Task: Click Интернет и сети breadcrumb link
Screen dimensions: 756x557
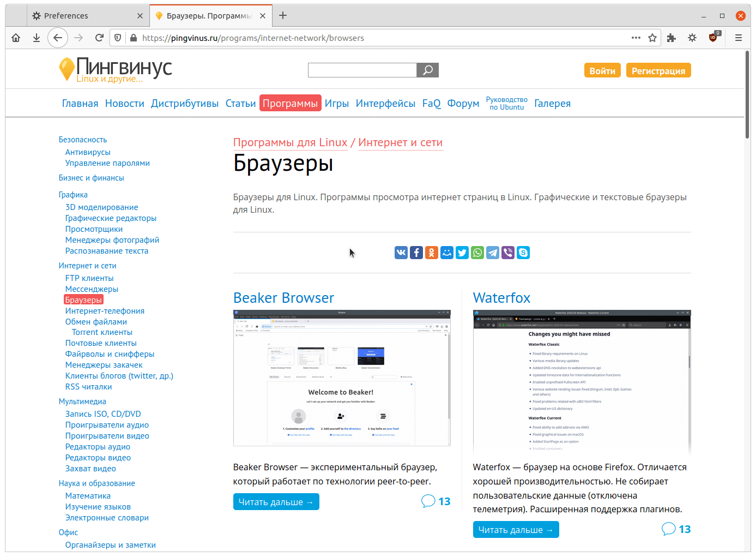Action: (401, 142)
